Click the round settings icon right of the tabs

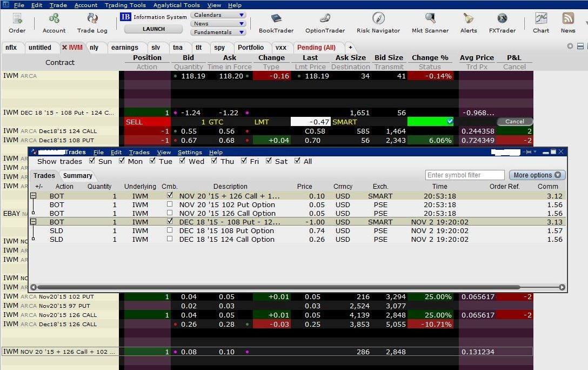click(x=570, y=46)
